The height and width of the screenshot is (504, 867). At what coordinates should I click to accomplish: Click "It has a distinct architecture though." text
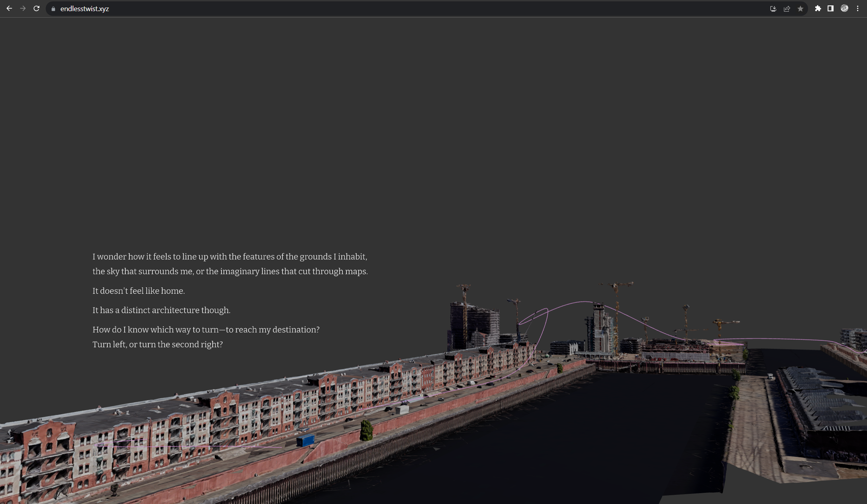[x=161, y=310]
